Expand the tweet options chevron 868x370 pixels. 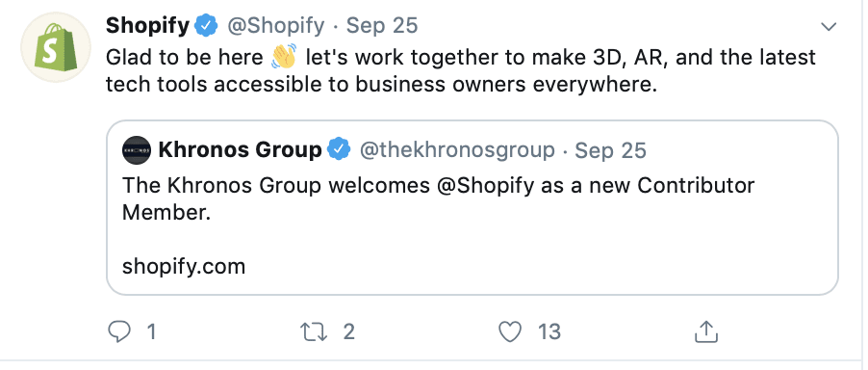pyautogui.click(x=829, y=27)
